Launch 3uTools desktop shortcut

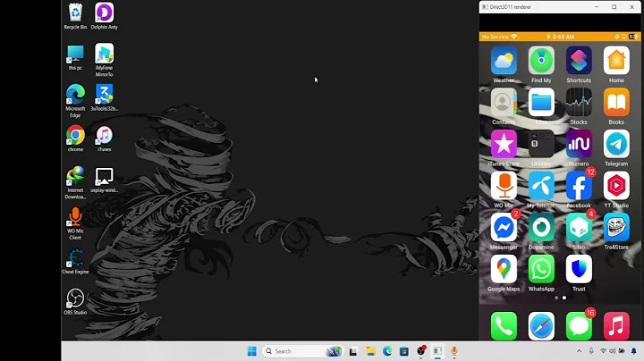pos(105,97)
